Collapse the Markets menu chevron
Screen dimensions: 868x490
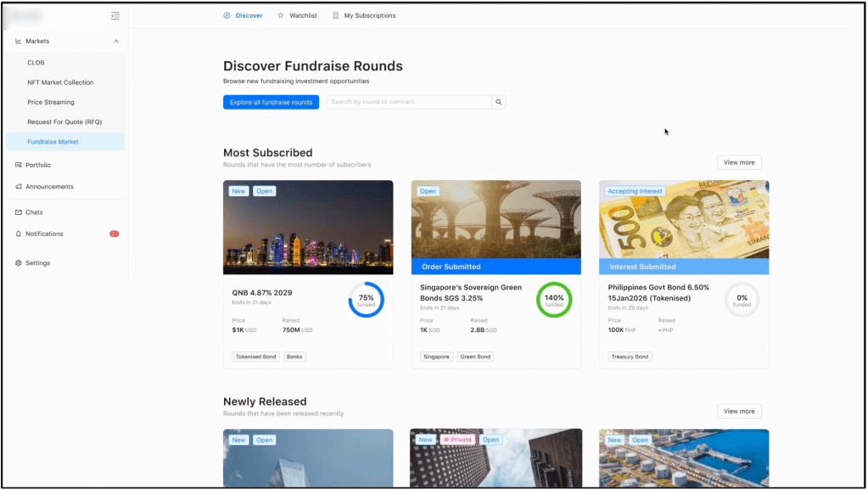pyautogui.click(x=116, y=41)
